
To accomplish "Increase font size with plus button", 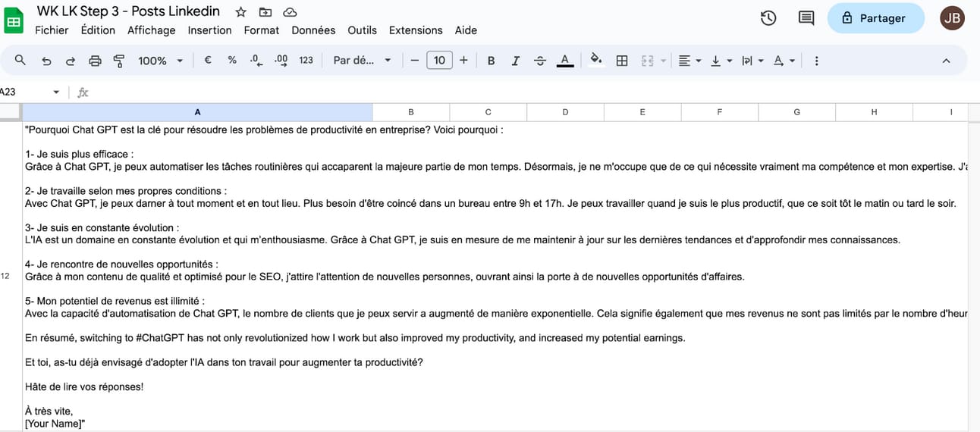I will click(x=463, y=60).
